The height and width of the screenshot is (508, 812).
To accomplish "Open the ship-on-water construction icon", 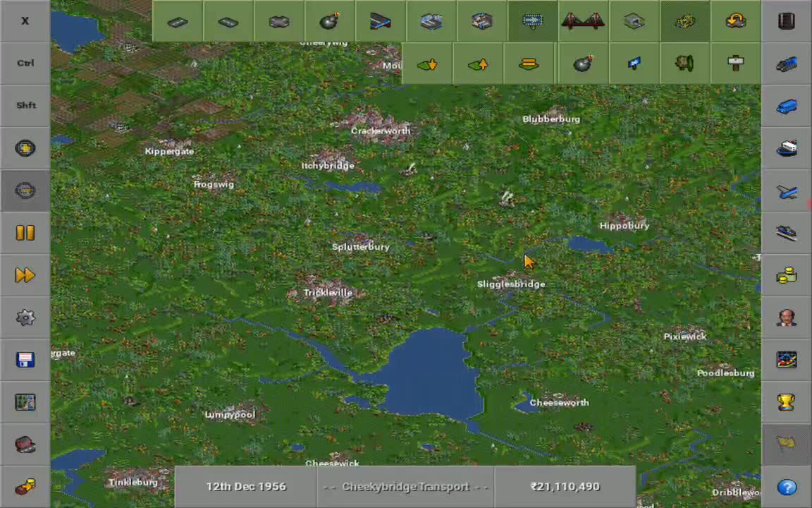I will click(x=786, y=233).
